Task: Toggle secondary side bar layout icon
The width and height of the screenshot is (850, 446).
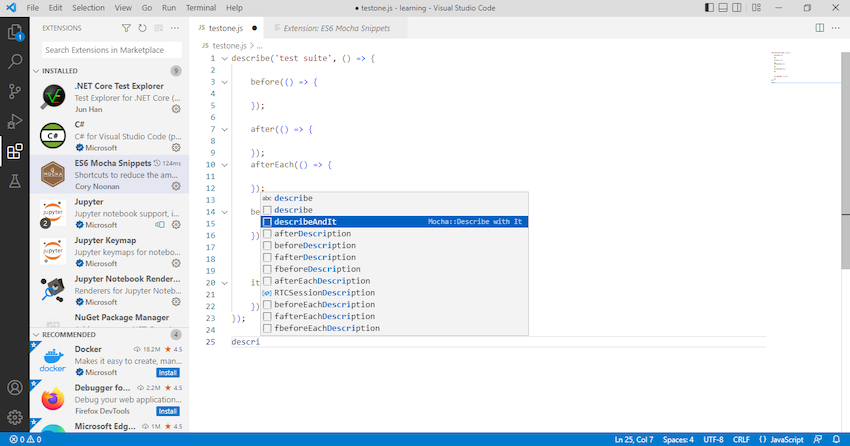Action: point(737,8)
